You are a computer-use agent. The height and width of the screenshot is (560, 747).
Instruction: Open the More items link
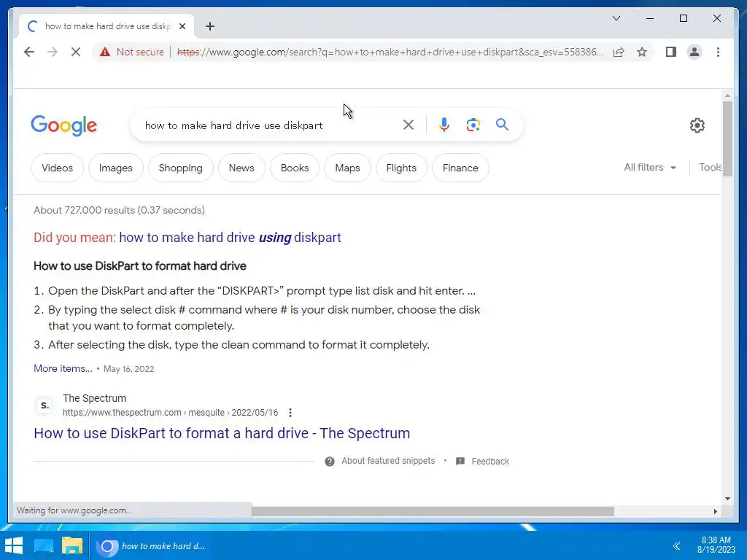(x=63, y=368)
